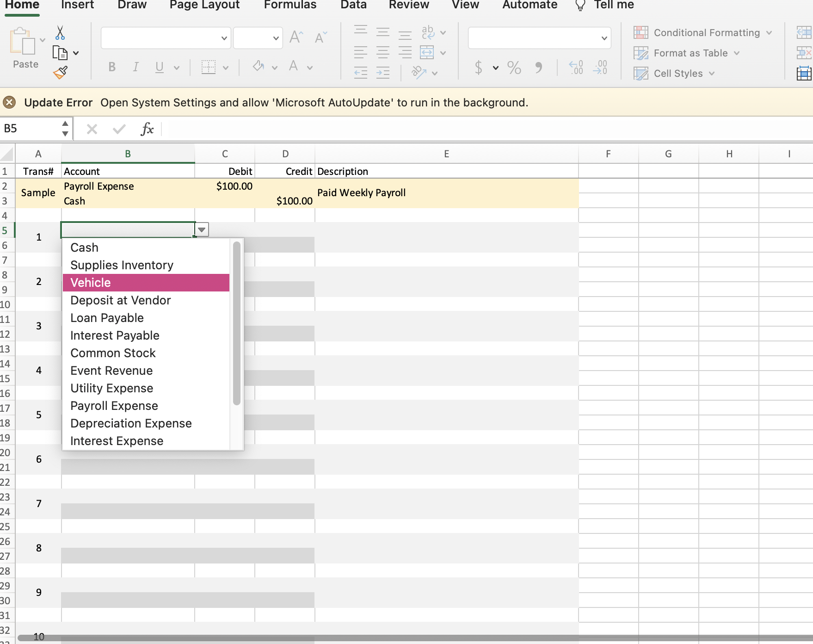Viewport: 813px width, 644px height.
Task: Click the Increase Indent icon
Action: click(383, 73)
